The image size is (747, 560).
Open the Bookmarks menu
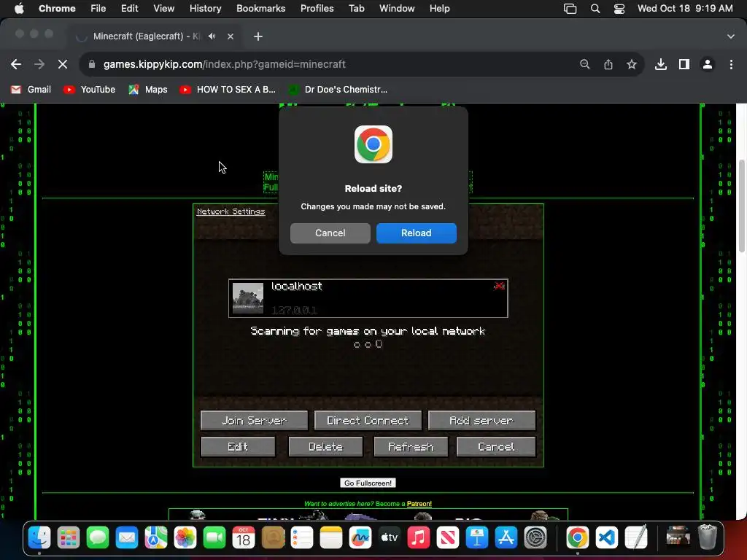tap(260, 9)
